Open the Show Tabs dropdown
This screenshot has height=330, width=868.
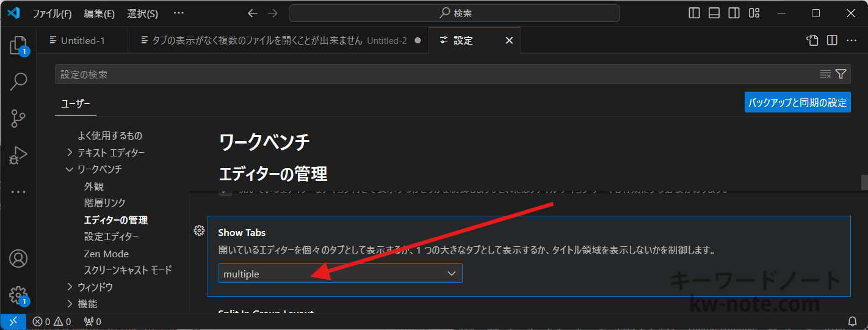pyautogui.click(x=340, y=274)
